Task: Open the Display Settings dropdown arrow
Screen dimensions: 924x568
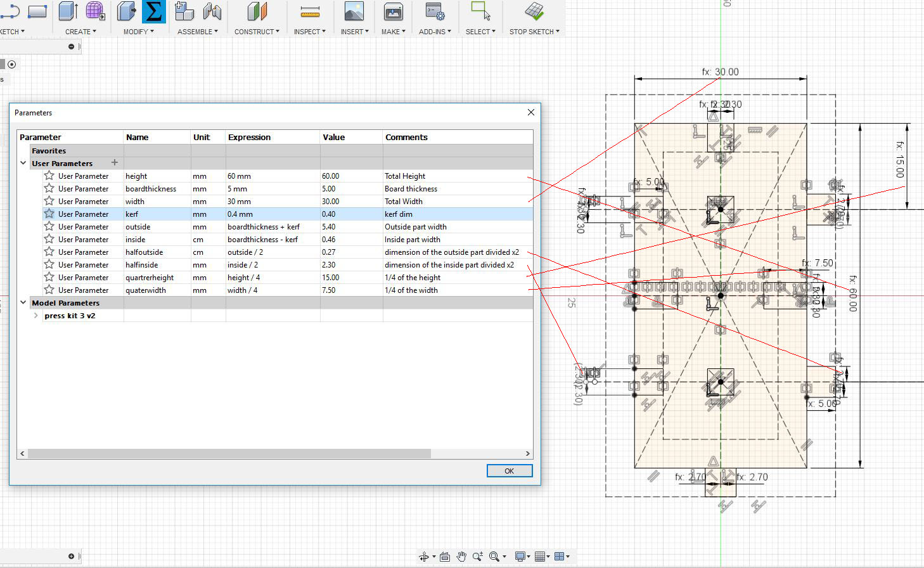Action: 529,557
